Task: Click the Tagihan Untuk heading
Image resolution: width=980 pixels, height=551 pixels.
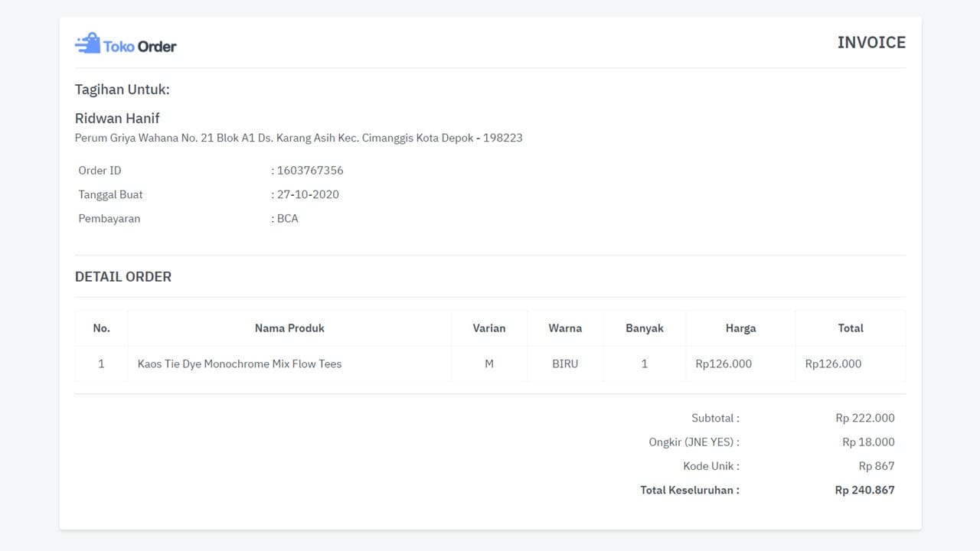Action: tap(122, 90)
